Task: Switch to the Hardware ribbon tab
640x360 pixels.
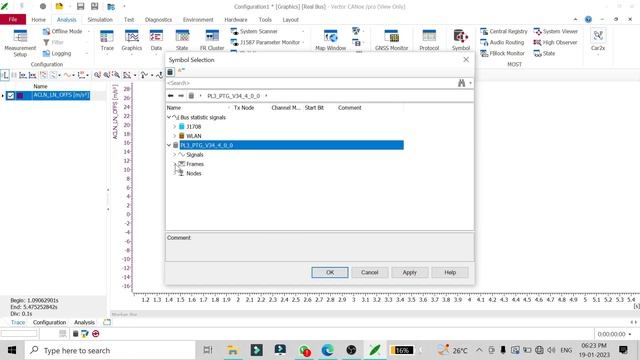Action: click(x=236, y=20)
